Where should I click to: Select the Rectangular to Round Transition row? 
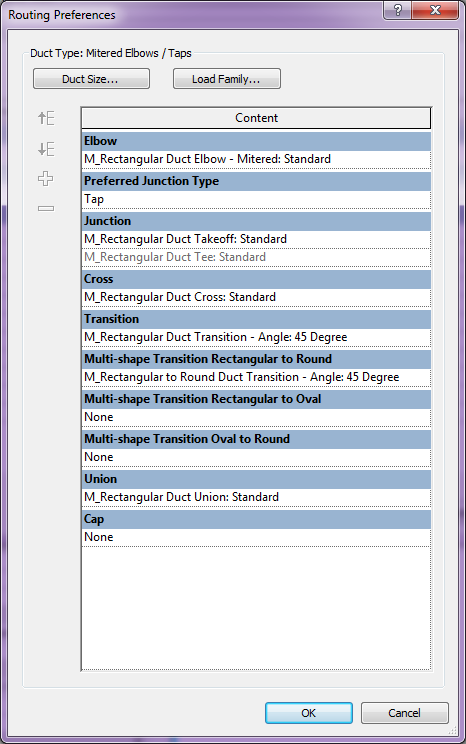coord(256,378)
